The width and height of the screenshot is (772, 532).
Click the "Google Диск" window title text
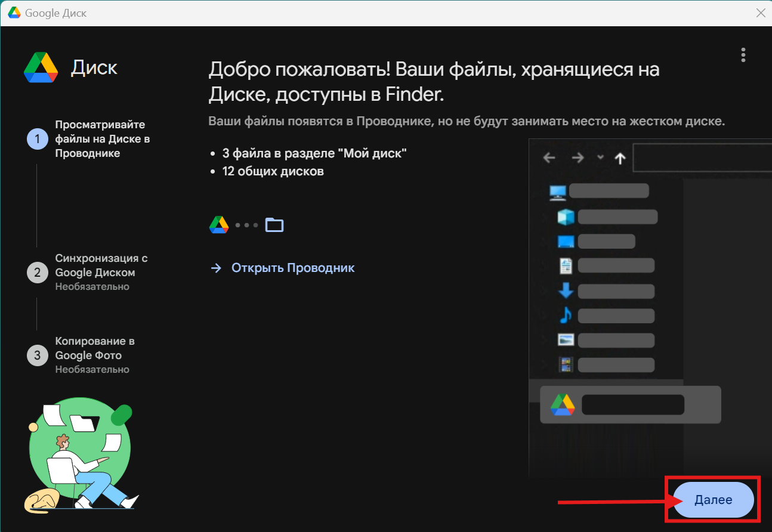pyautogui.click(x=56, y=13)
